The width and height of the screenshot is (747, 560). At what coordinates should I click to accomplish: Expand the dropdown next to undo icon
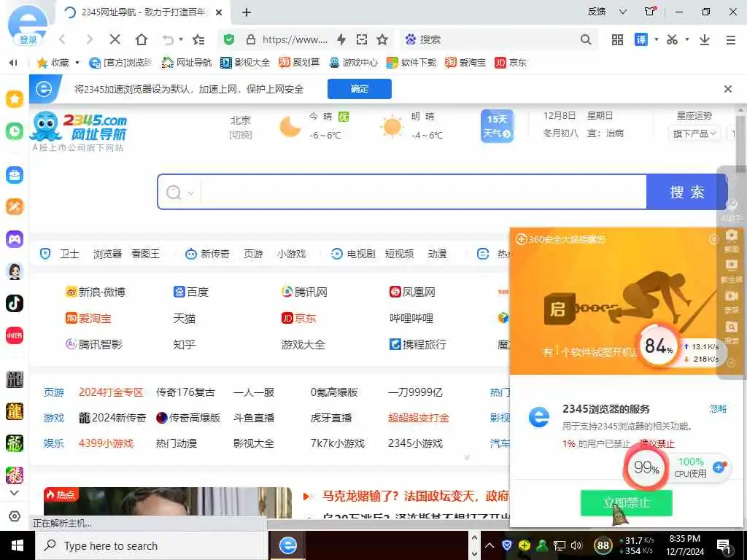(x=181, y=39)
